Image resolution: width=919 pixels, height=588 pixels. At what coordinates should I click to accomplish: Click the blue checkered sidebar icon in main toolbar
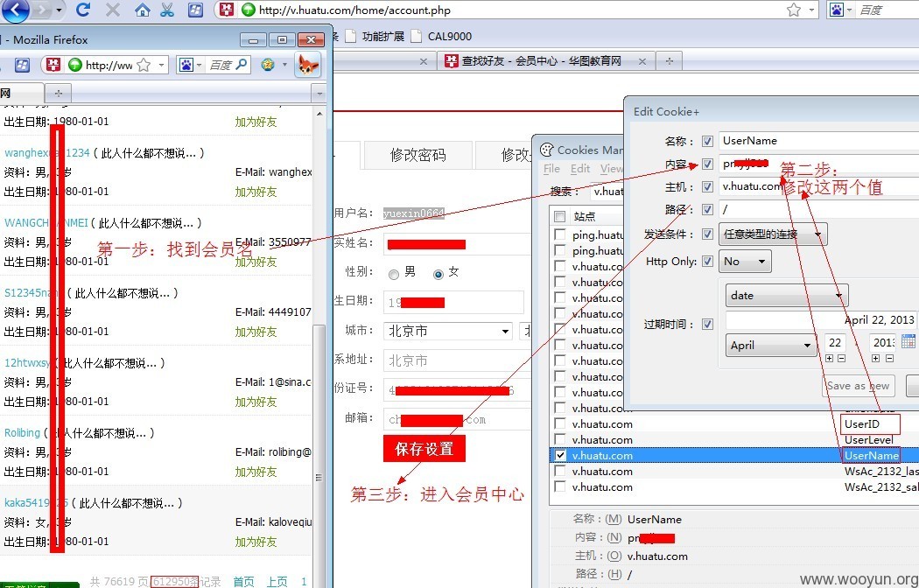point(195,10)
